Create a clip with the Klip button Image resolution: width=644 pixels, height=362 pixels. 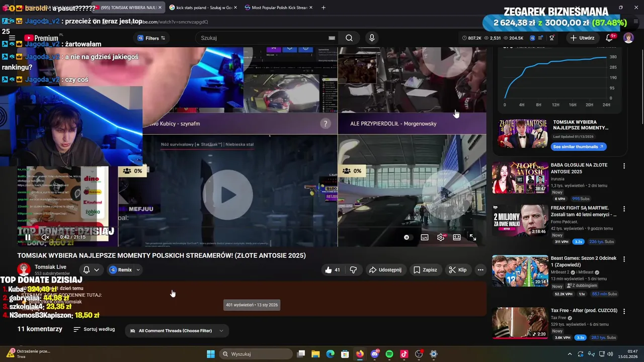(x=457, y=270)
